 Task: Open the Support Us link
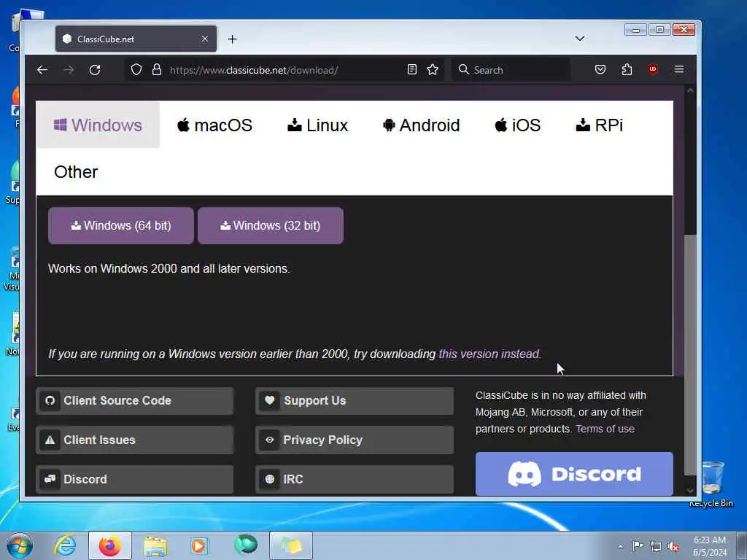pos(355,401)
